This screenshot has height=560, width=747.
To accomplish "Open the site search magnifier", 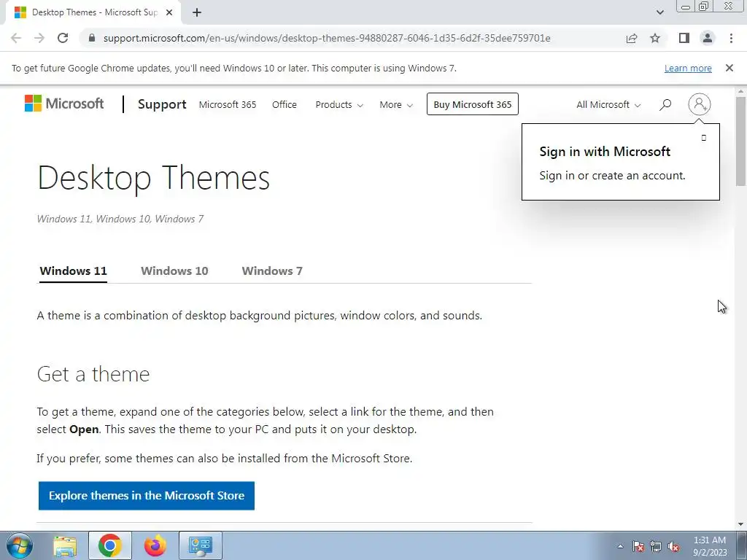I will [x=665, y=104].
